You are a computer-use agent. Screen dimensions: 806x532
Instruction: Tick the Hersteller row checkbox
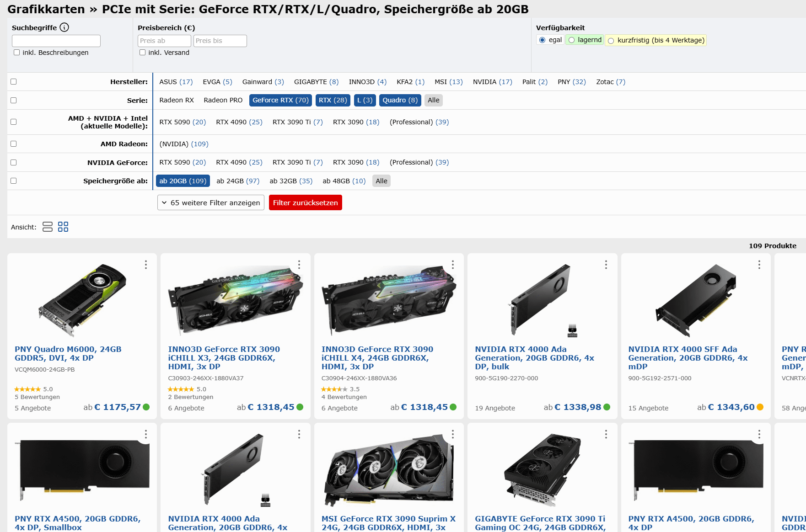click(14, 82)
